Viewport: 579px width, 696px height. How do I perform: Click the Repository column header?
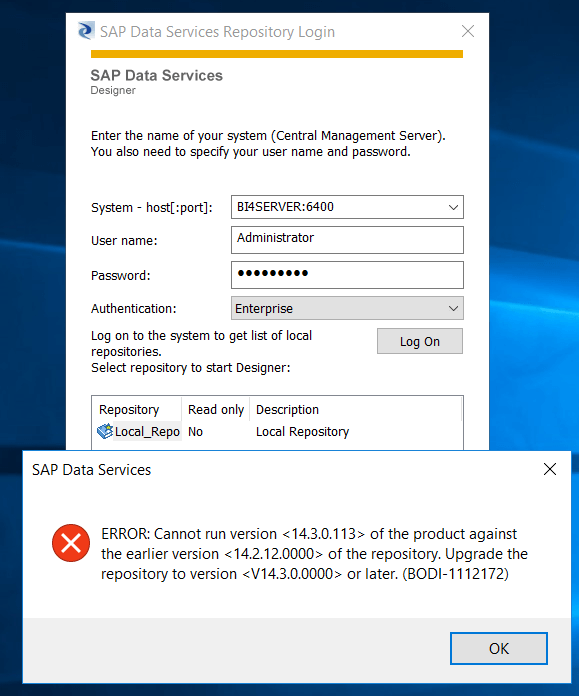tap(137, 409)
